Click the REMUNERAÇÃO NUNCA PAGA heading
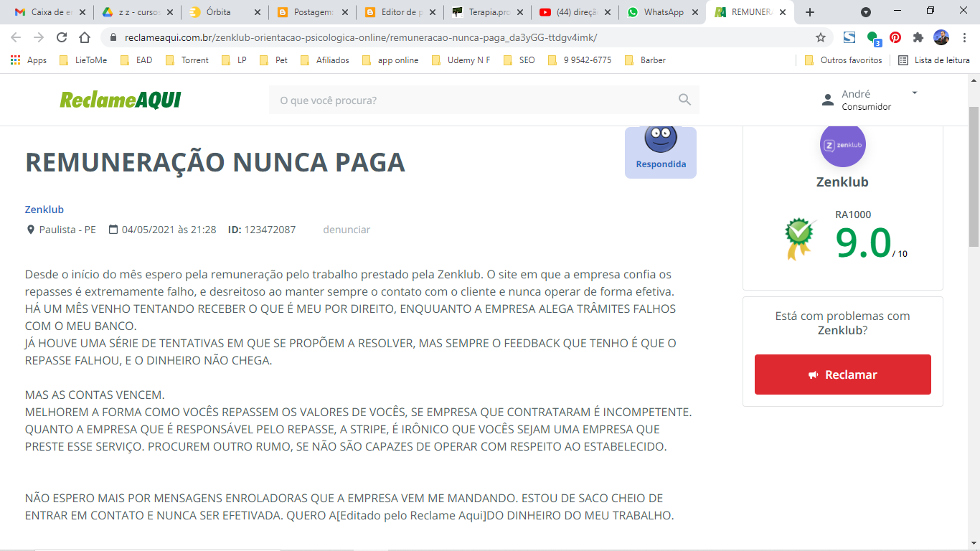The image size is (980, 551). tap(215, 163)
